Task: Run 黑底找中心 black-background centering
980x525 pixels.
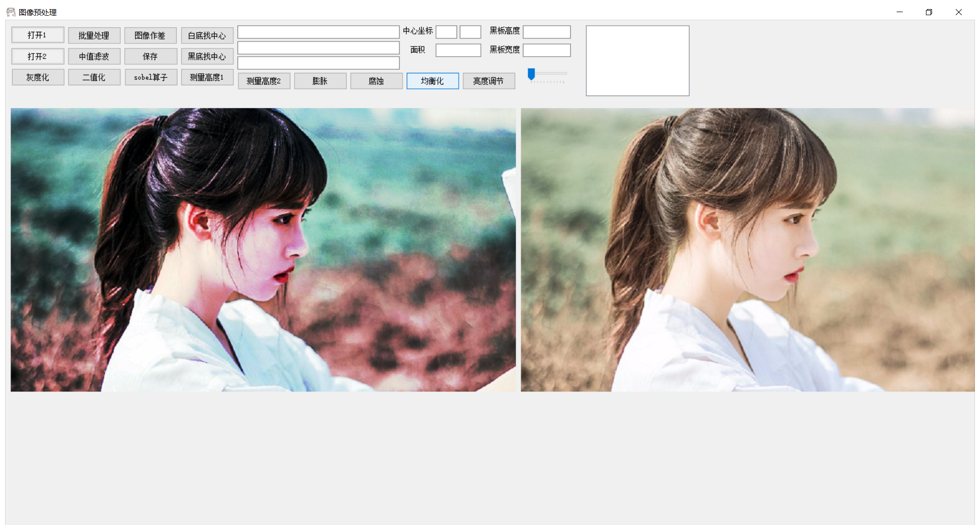Action: click(x=207, y=56)
